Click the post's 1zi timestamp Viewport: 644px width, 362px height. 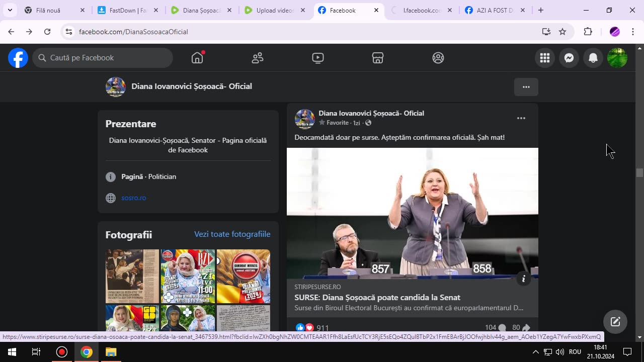(356, 123)
